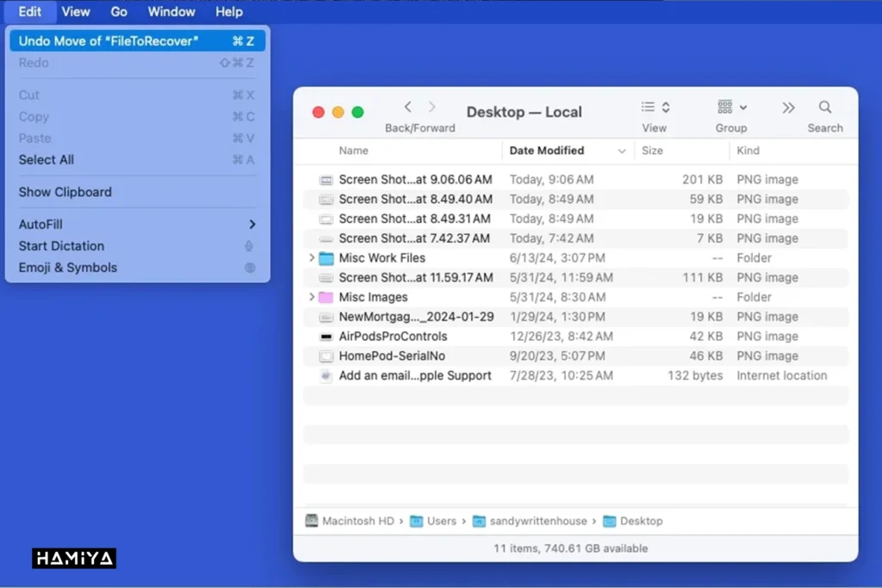The width and height of the screenshot is (882, 588).
Task: Click Start Dictation microphone icon
Action: point(249,246)
